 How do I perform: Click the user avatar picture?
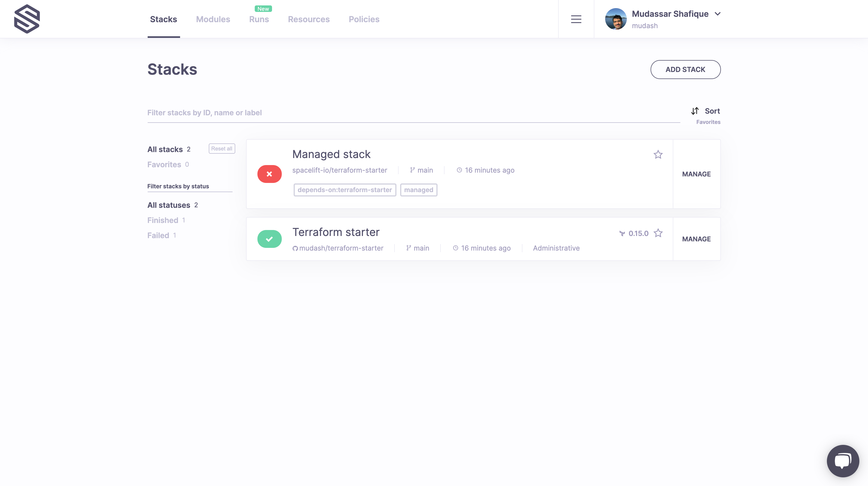click(x=616, y=19)
